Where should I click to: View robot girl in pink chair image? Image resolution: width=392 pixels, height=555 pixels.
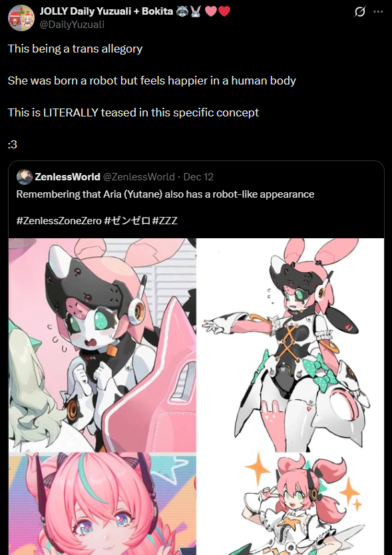point(102,345)
